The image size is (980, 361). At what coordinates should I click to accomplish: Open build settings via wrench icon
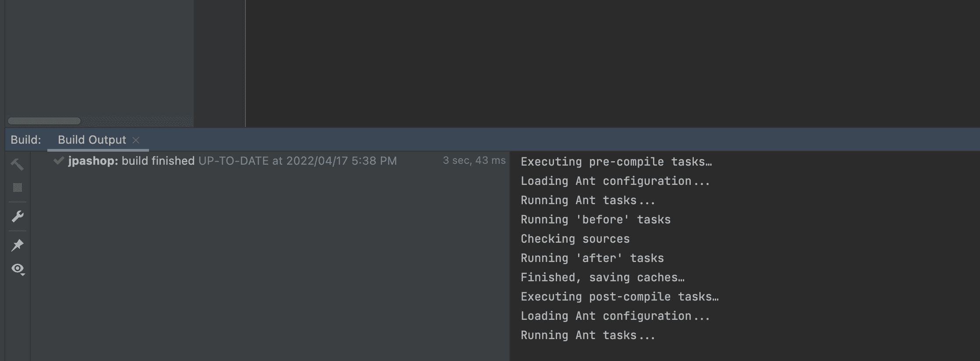pyautogui.click(x=17, y=216)
